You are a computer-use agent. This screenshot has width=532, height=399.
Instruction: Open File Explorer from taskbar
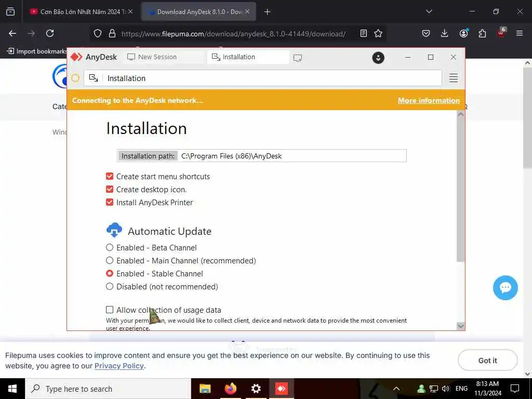click(x=205, y=389)
